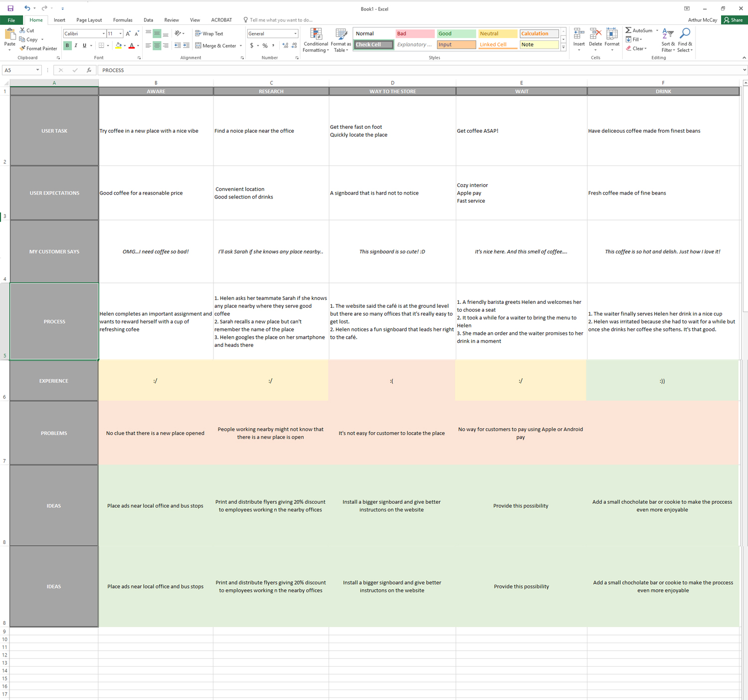Click the Insert Function fx icon
Image resolution: width=748 pixels, height=700 pixels.
89,70
